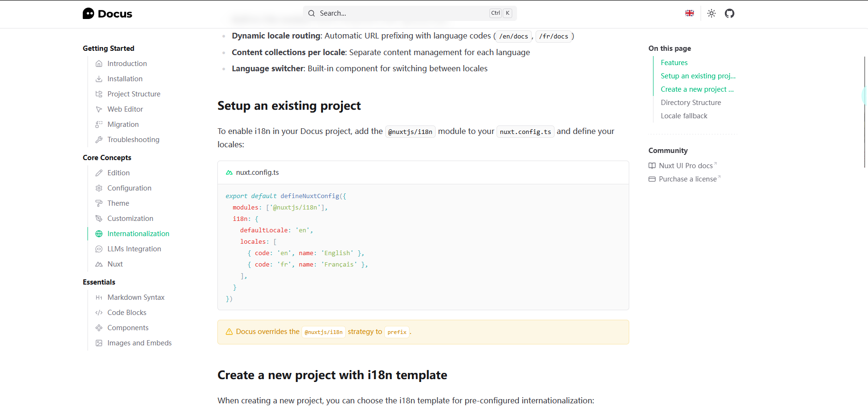
Task: Open the GitHub repository icon
Action: pos(730,13)
